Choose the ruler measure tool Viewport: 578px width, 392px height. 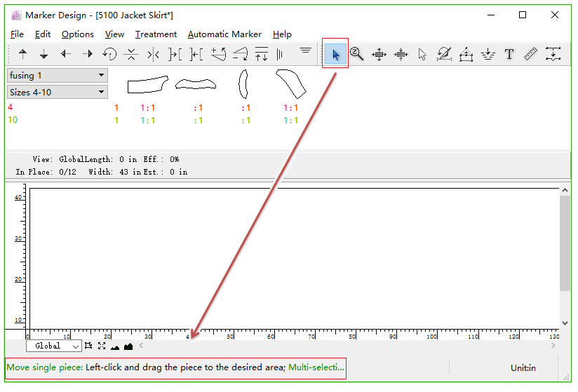click(x=530, y=54)
